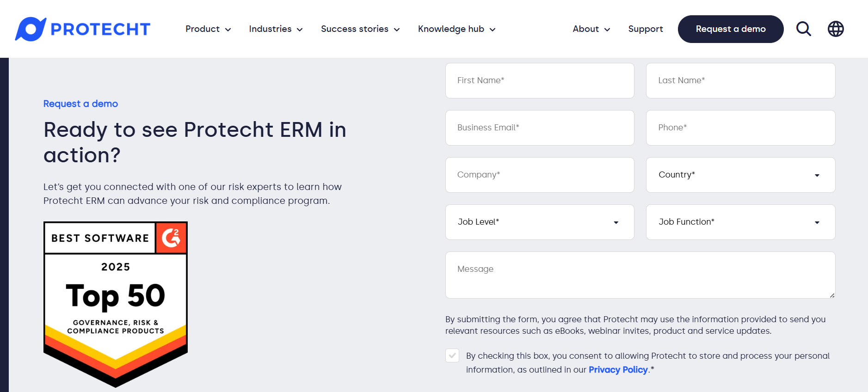The height and width of the screenshot is (392, 868).
Task: Click the blue Request a demo heading label
Action: tap(80, 104)
